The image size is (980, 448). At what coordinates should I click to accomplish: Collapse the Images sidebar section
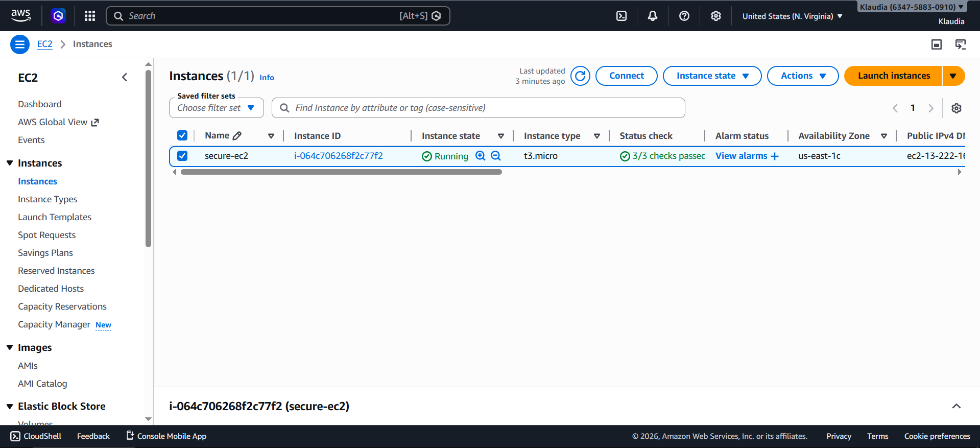10,347
